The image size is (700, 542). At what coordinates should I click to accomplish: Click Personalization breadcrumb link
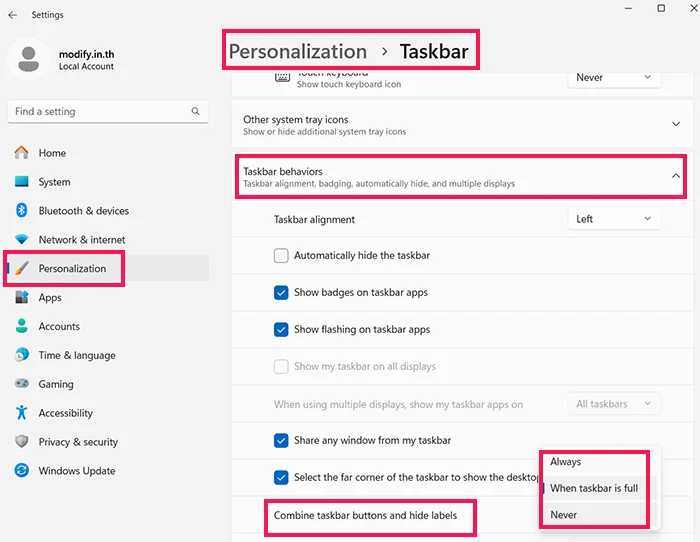tap(298, 51)
